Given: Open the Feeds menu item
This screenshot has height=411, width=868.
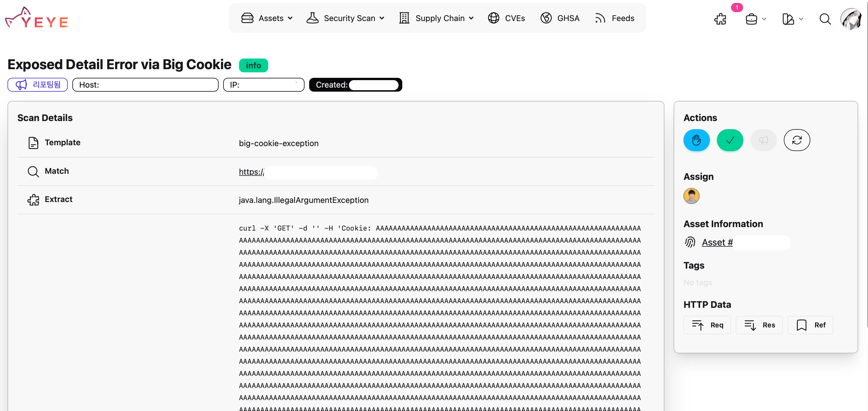Looking at the screenshot, I should (614, 18).
